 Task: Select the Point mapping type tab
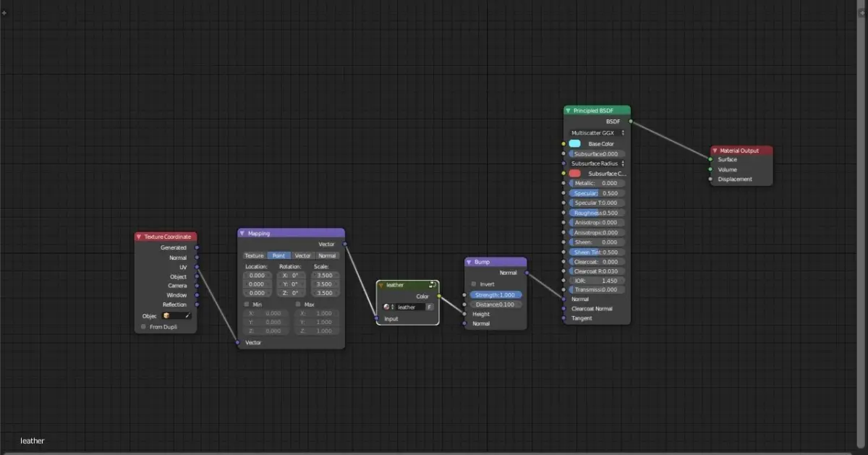click(278, 255)
